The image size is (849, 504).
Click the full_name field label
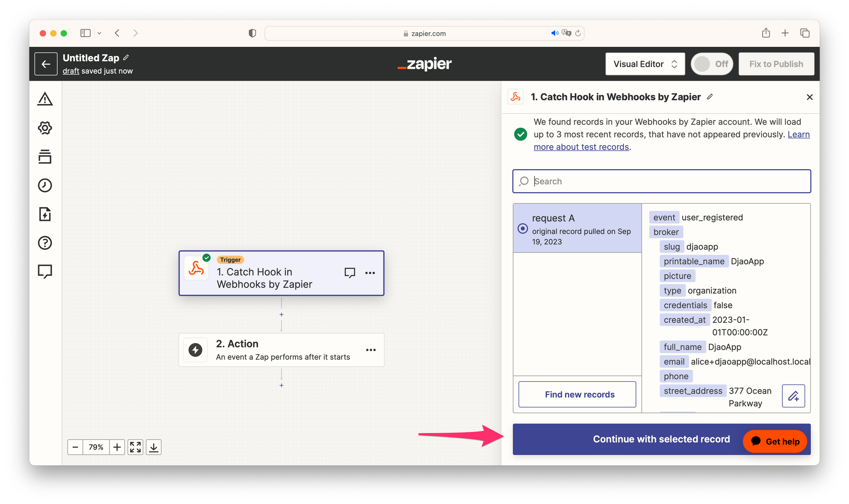[x=683, y=347]
